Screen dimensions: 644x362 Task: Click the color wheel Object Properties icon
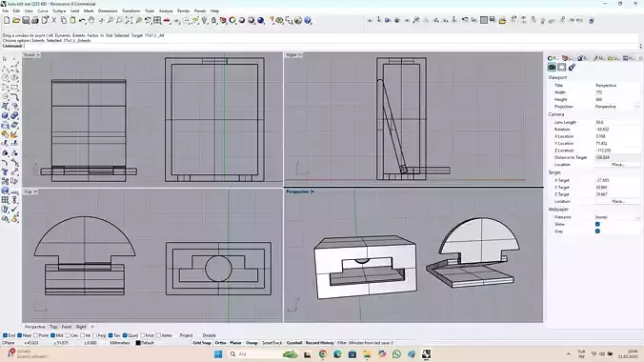click(232, 20)
